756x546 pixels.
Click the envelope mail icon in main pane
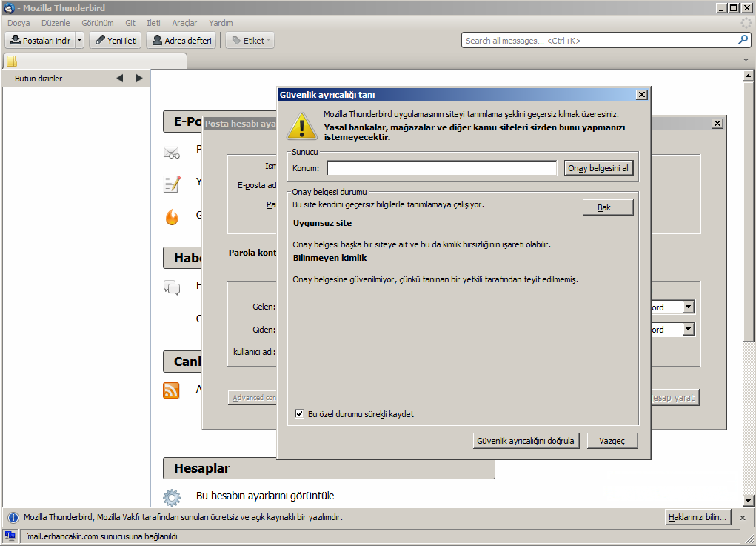click(x=172, y=153)
